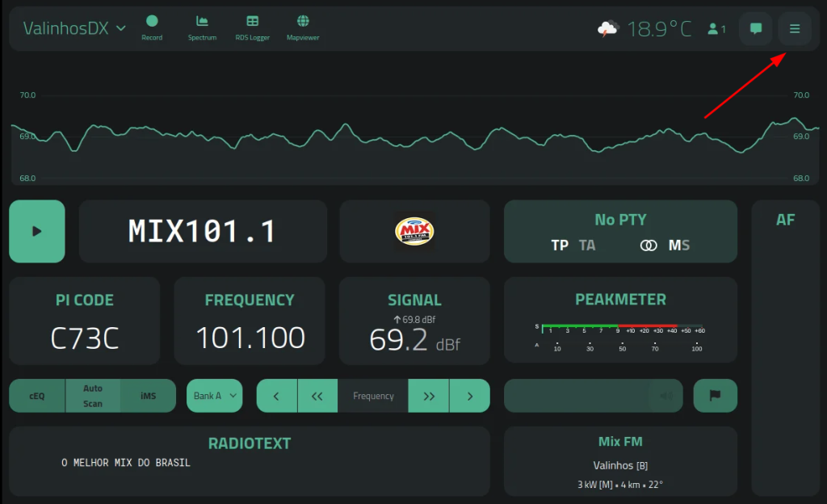Open the chat bubble icon
Viewport: 827px width, 504px height.
(x=756, y=29)
